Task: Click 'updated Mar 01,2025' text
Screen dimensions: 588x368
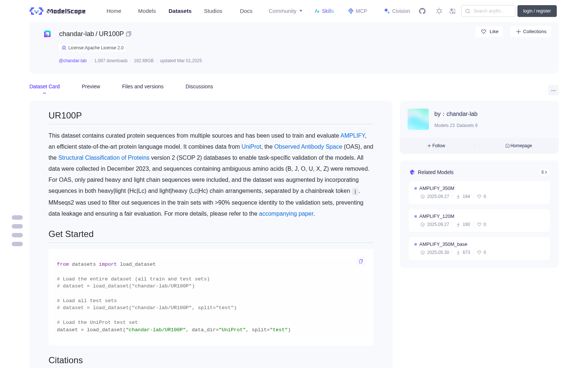Action: [x=181, y=61]
